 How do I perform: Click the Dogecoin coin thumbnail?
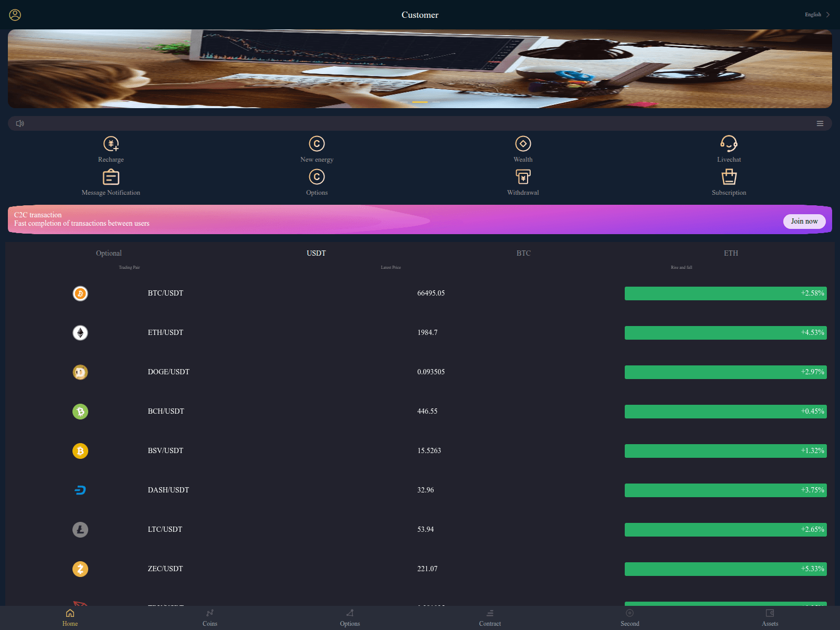pos(80,372)
